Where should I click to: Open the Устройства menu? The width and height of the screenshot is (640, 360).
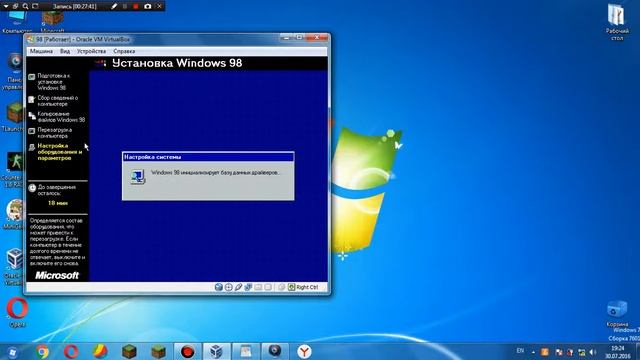(x=91, y=51)
